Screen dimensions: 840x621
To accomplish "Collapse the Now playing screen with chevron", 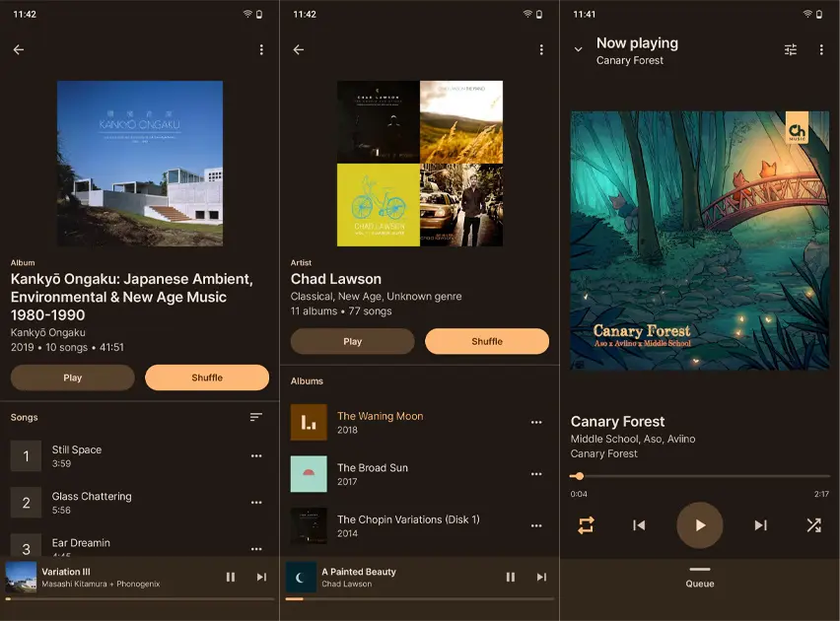I will point(578,49).
